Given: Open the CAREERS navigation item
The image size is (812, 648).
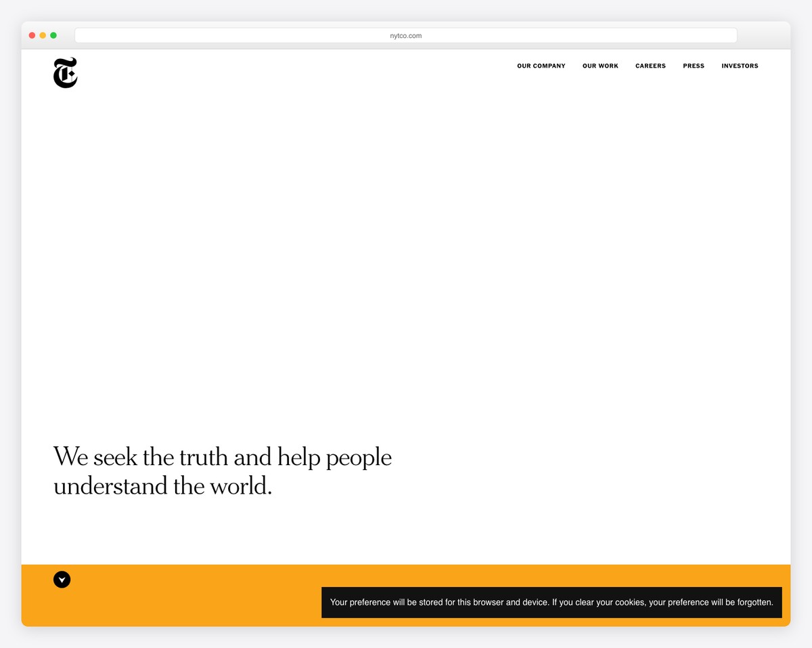Looking at the screenshot, I should [x=650, y=66].
